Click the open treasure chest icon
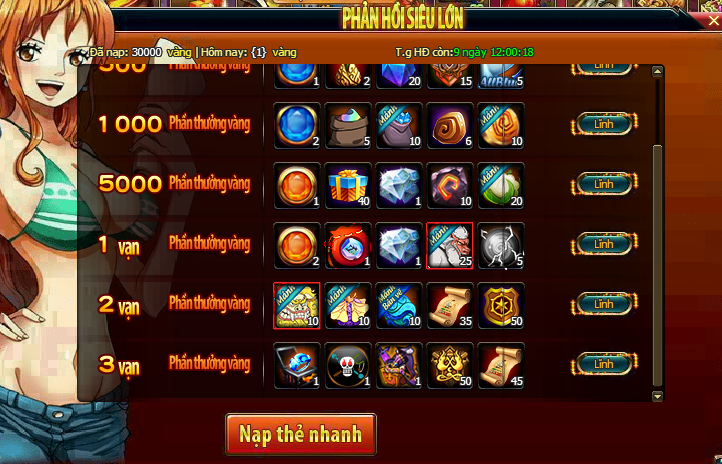 pyautogui.click(x=297, y=365)
